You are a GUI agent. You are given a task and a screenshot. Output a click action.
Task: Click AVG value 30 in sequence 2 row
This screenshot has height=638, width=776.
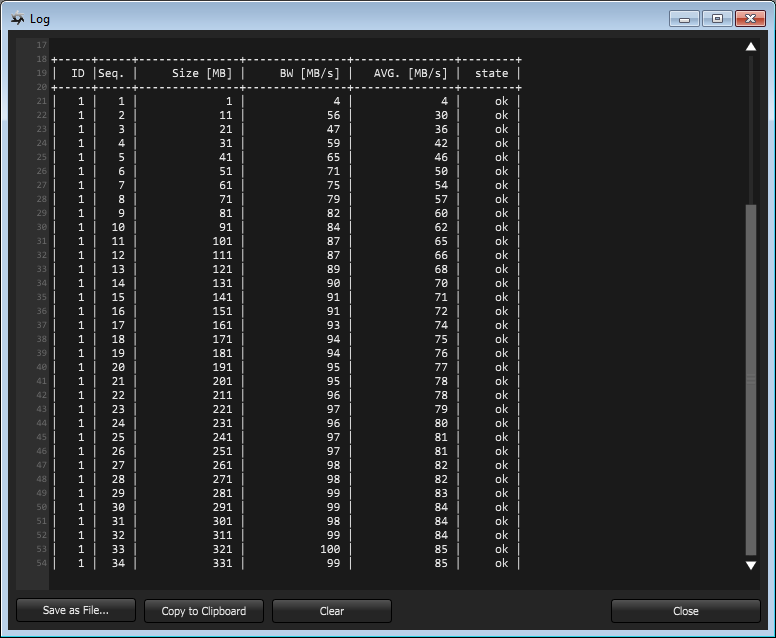click(x=441, y=115)
